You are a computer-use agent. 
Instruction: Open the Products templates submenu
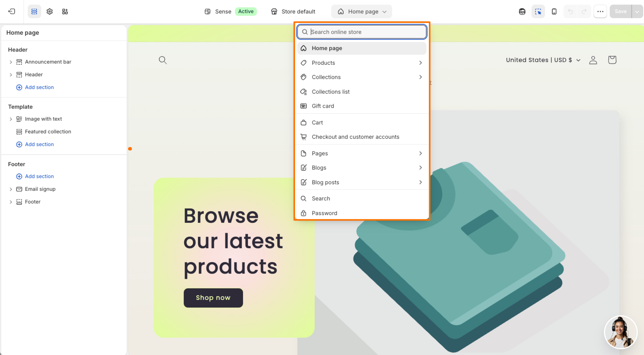[362, 63]
